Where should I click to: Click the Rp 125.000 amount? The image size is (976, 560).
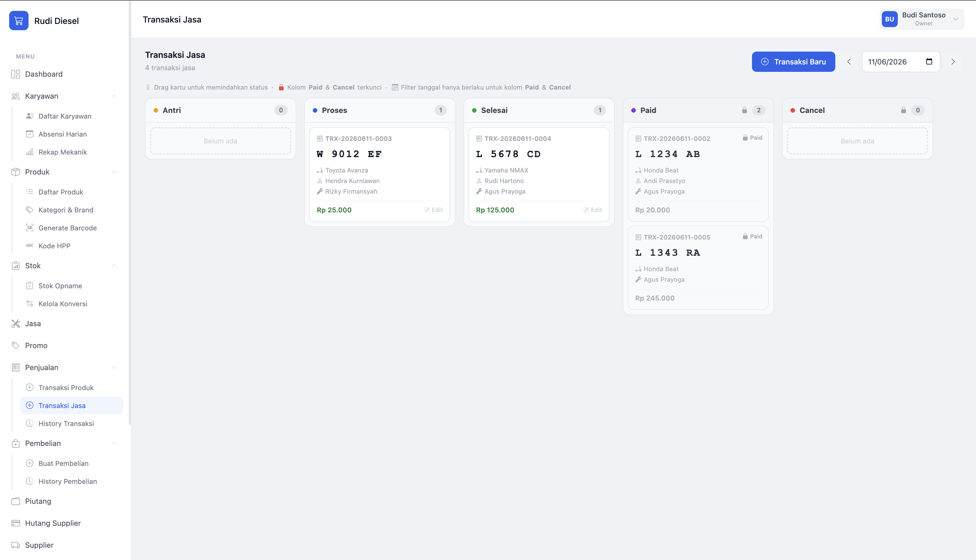[x=495, y=210]
